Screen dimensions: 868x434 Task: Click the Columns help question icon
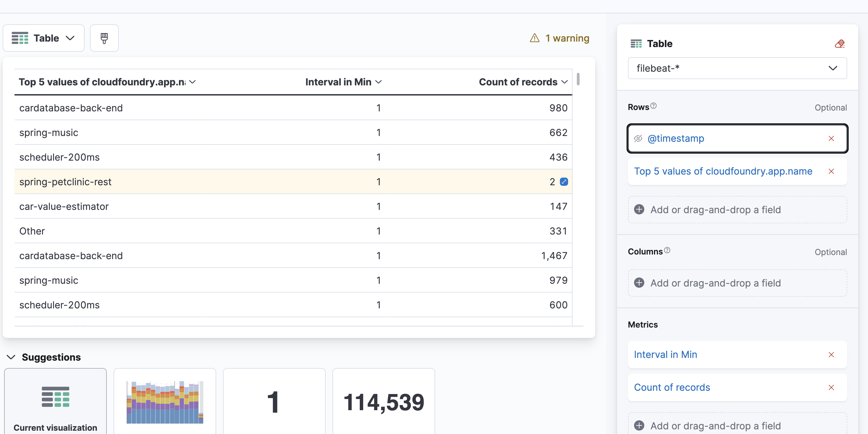click(x=667, y=250)
